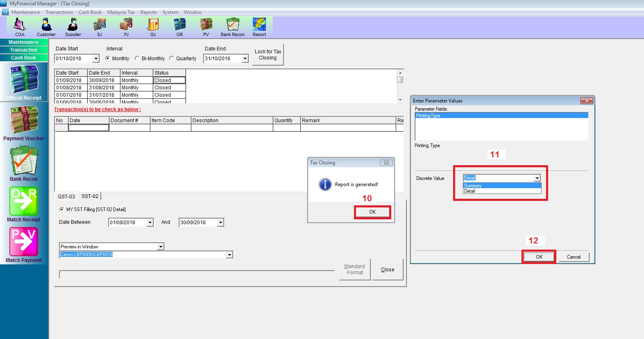The image size is (644, 339).
Task: Expand the Discrete Value combo box
Action: 537,178
